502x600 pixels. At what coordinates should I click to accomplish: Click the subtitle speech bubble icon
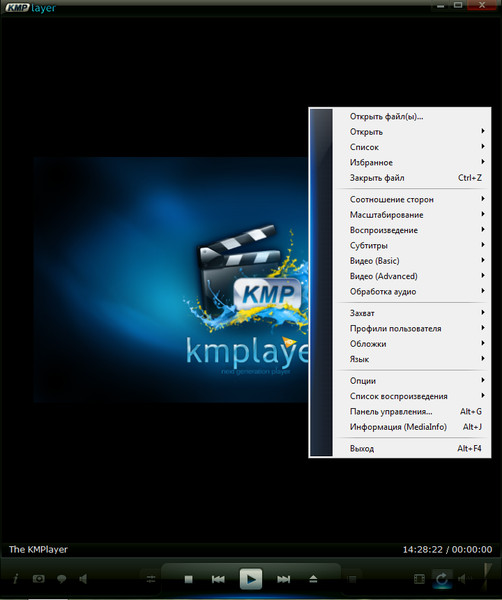(61, 579)
